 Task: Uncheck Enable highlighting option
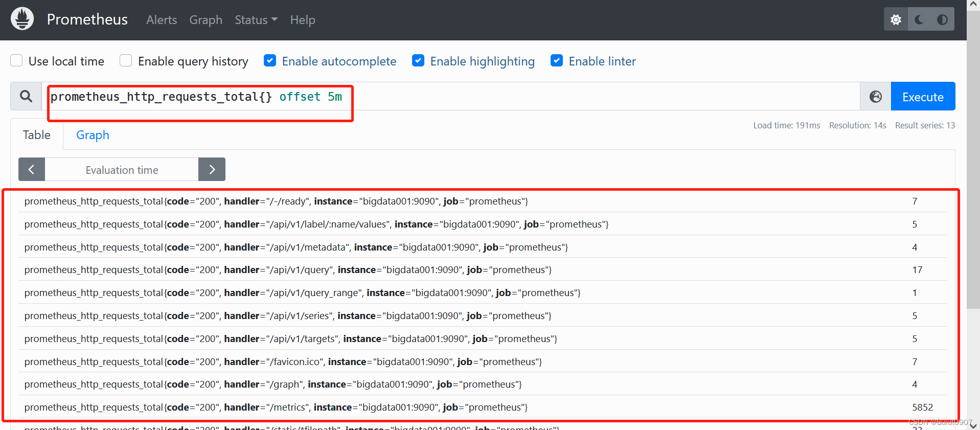pyautogui.click(x=418, y=61)
